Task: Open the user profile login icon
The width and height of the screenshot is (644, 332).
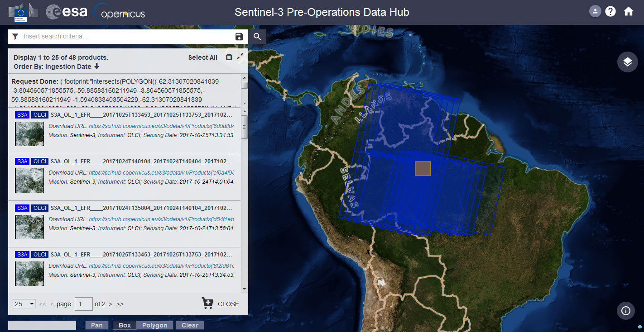Action: (x=595, y=11)
